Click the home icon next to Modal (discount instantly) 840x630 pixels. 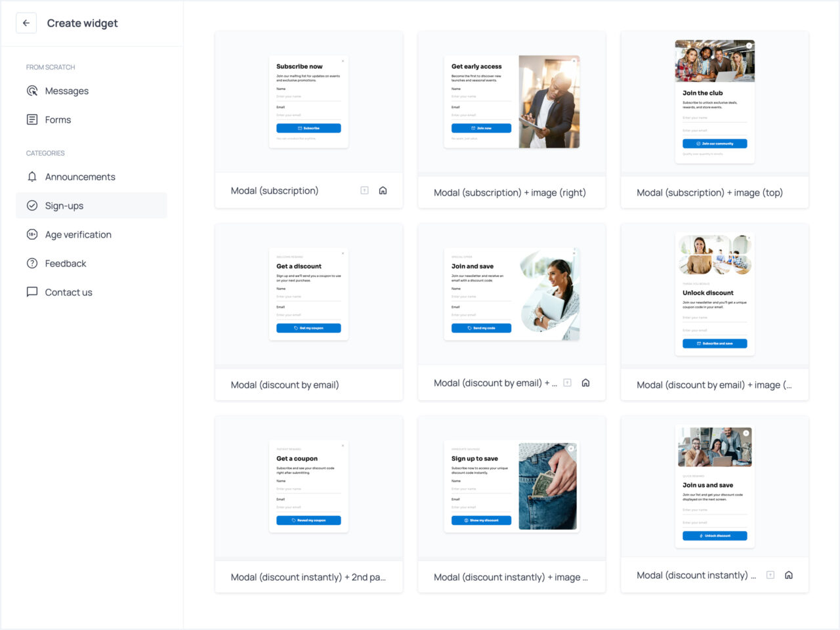[x=788, y=575]
